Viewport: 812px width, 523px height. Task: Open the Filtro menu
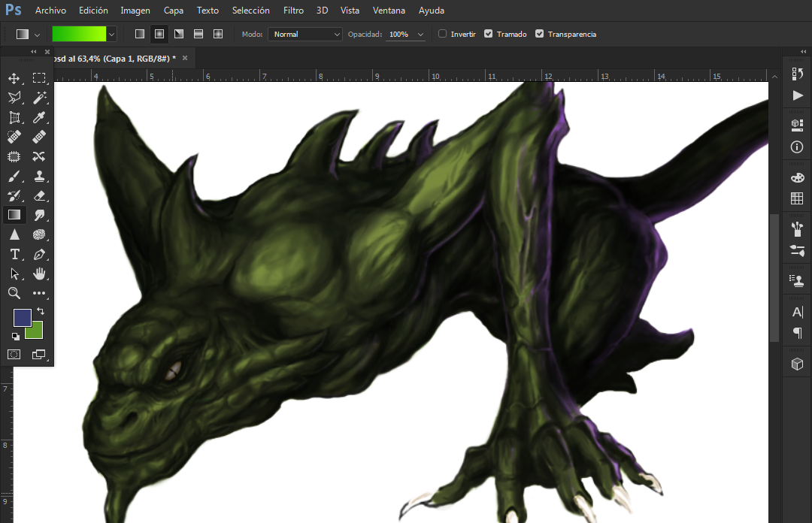[293, 10]
